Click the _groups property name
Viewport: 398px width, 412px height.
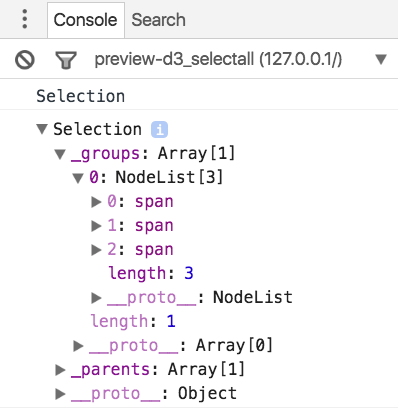(x=105, y=154)
